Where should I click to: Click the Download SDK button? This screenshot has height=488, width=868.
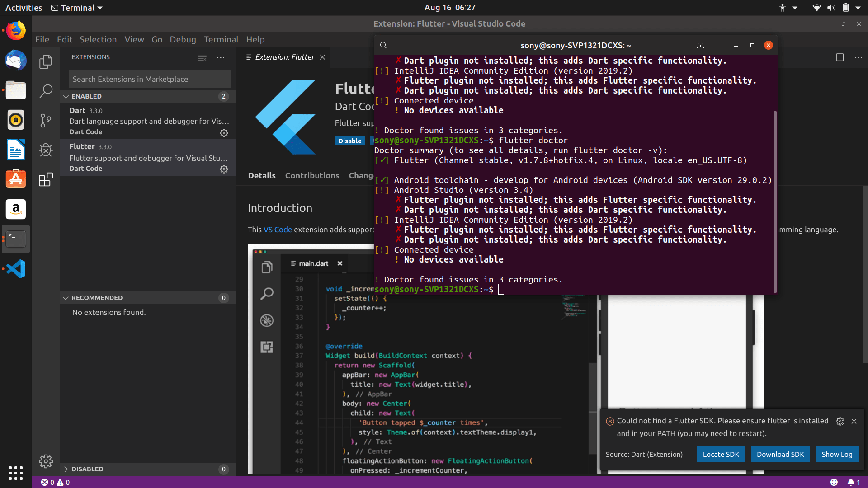780,454
